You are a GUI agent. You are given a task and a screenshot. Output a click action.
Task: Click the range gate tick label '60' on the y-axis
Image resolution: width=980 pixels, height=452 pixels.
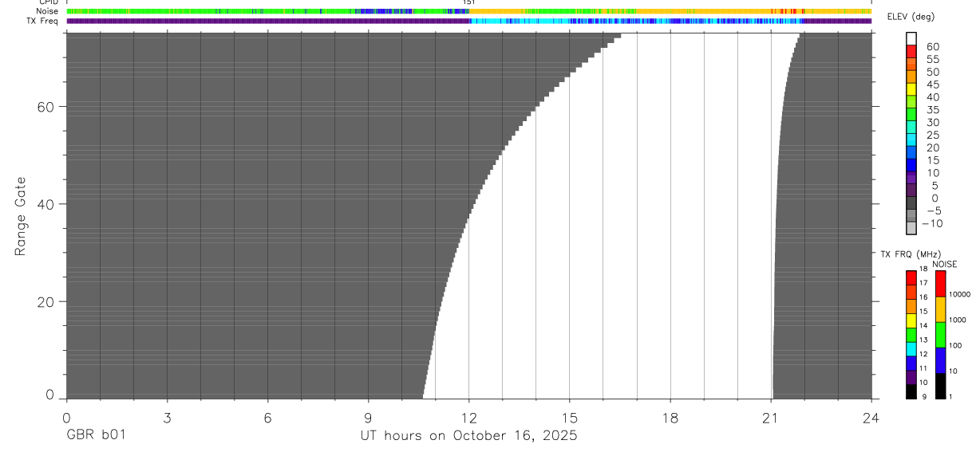[x=45, y=106]
